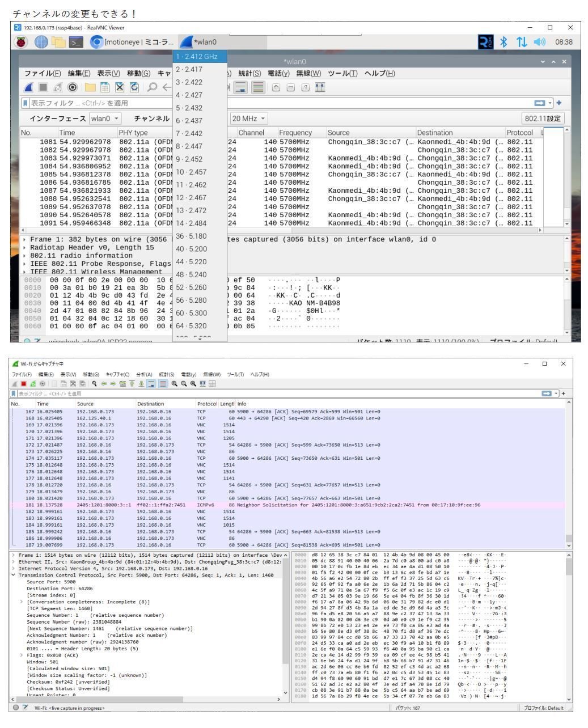Toggle packet list colorization
Image resolution: width=588 pixels, height=728 pixels.
164,383
